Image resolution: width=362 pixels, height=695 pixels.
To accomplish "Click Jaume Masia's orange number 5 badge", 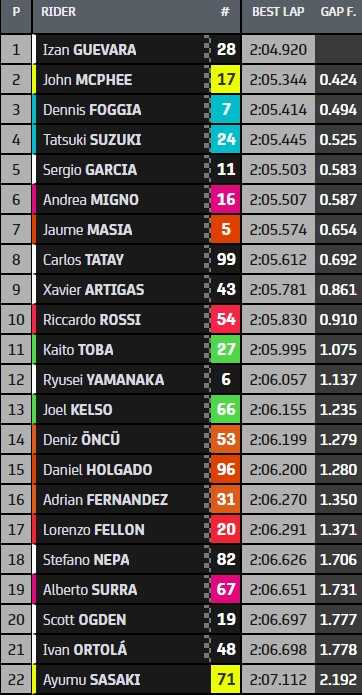I will [226, 230].
